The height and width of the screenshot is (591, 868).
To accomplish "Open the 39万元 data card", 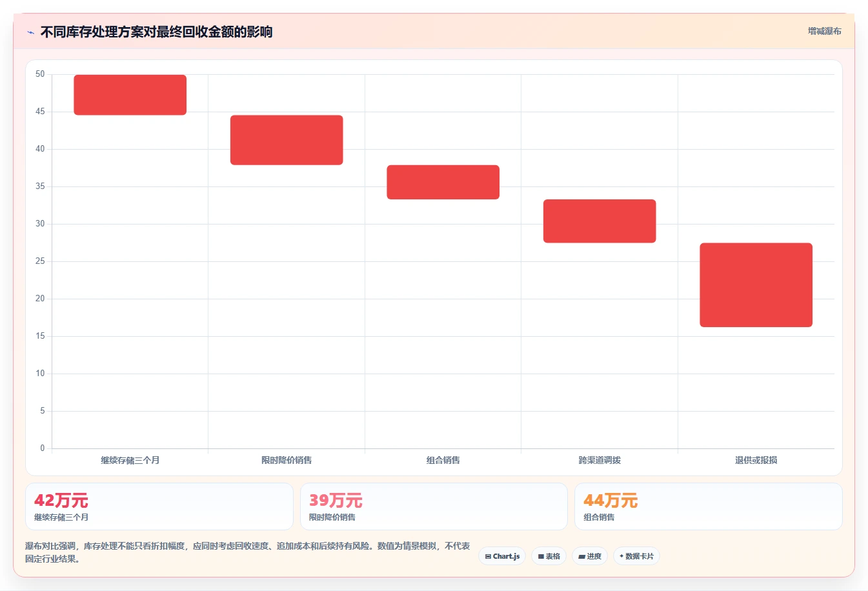I will click(434, 506).
